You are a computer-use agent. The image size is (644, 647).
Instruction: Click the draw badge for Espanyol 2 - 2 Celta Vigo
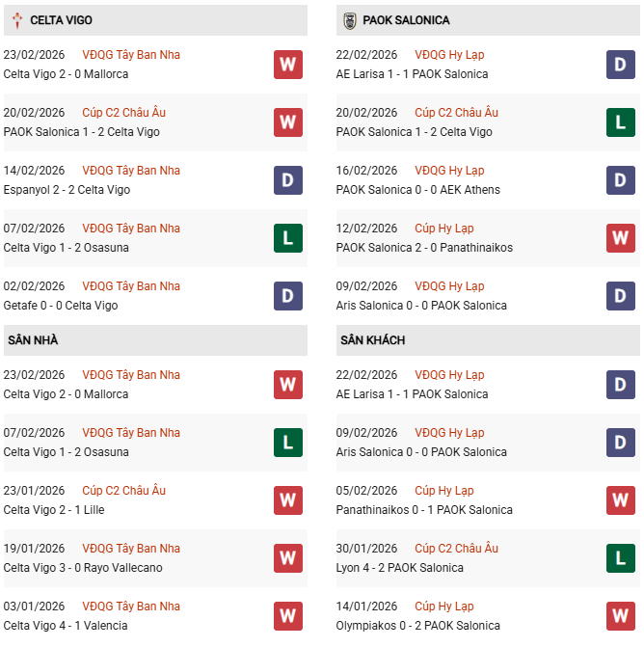287,180
